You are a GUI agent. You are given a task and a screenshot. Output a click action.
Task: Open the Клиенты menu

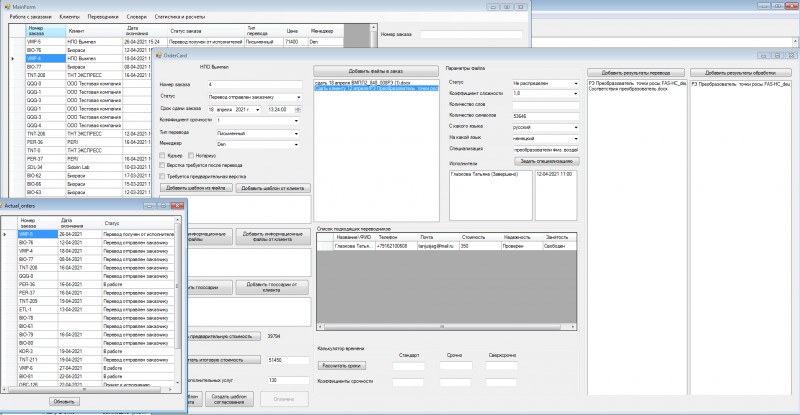(x=70, y=18)
